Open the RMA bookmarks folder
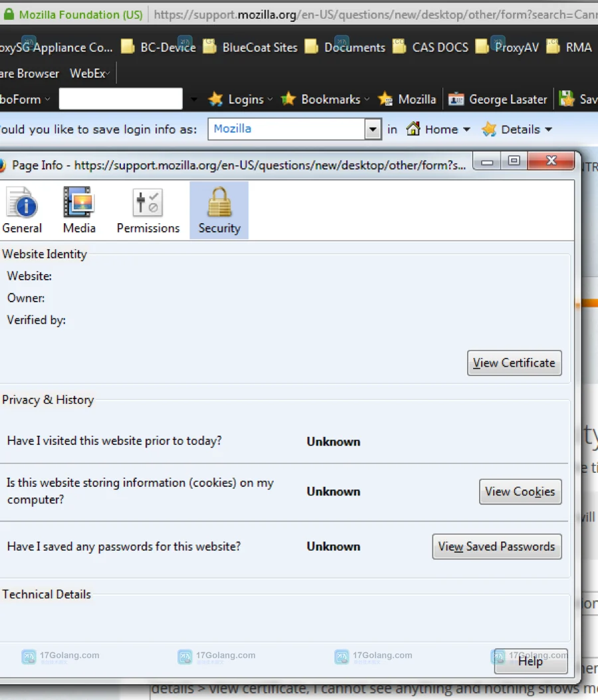The width and height of the screenshot is (598, 700). click(569, 47)
